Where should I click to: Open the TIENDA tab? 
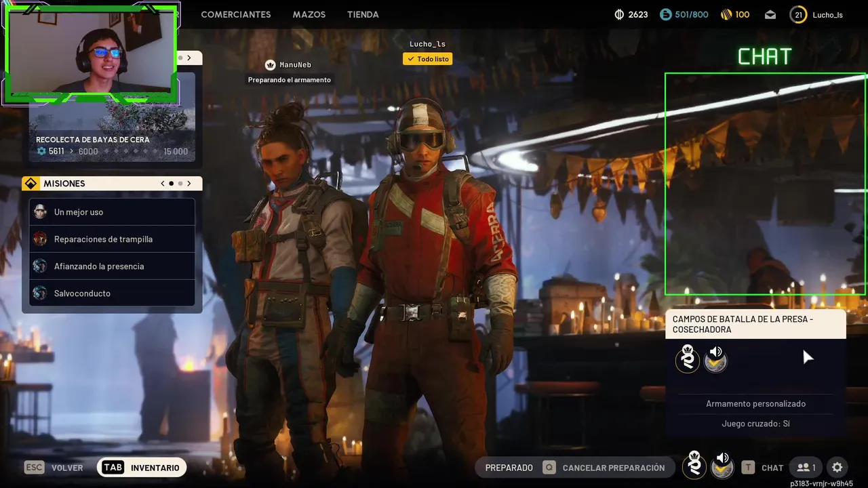[x=363, y=14]
